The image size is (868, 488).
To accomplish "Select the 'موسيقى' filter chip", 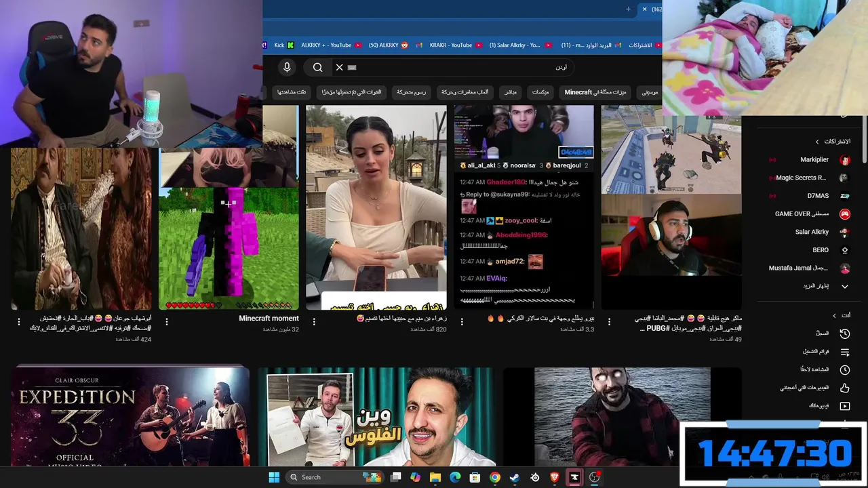I will [x=650, y=92].
